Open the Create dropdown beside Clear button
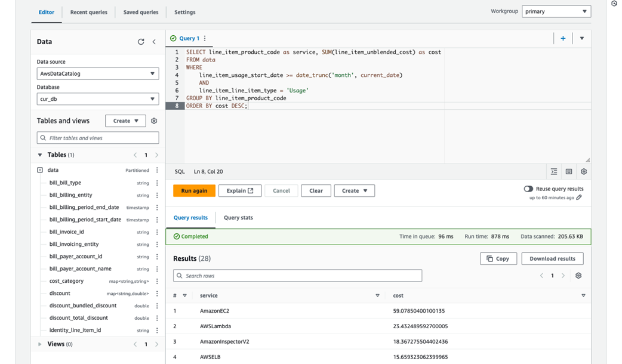The width and height of the screenshot is (622, 364). pyautogui.click(x=354, y=191)
